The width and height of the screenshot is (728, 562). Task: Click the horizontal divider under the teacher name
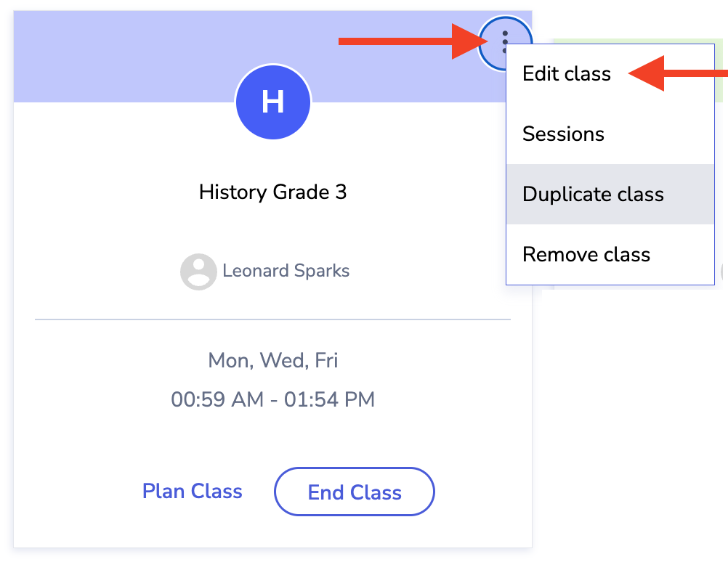pos(272,319)
